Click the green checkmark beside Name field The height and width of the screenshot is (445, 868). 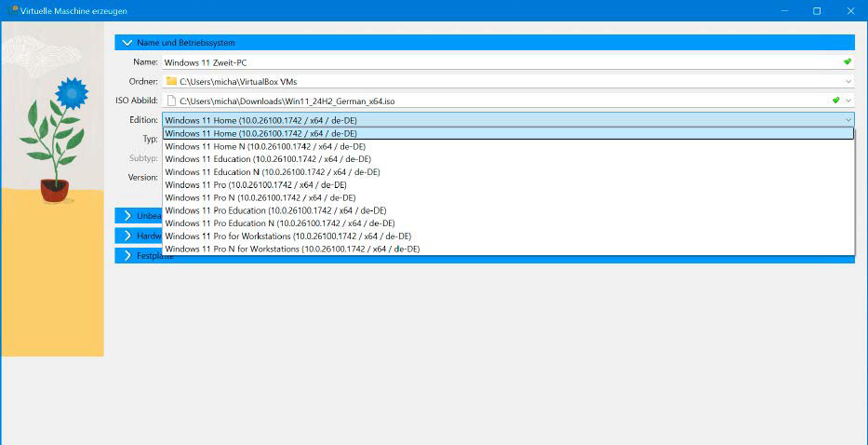[x=848, y=62]
